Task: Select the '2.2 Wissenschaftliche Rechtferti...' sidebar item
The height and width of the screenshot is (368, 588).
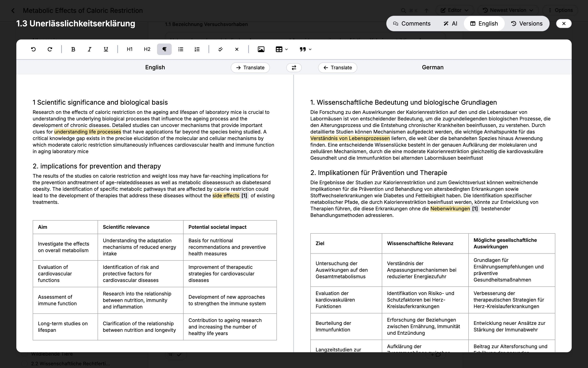Action: [x=70, y=364]
